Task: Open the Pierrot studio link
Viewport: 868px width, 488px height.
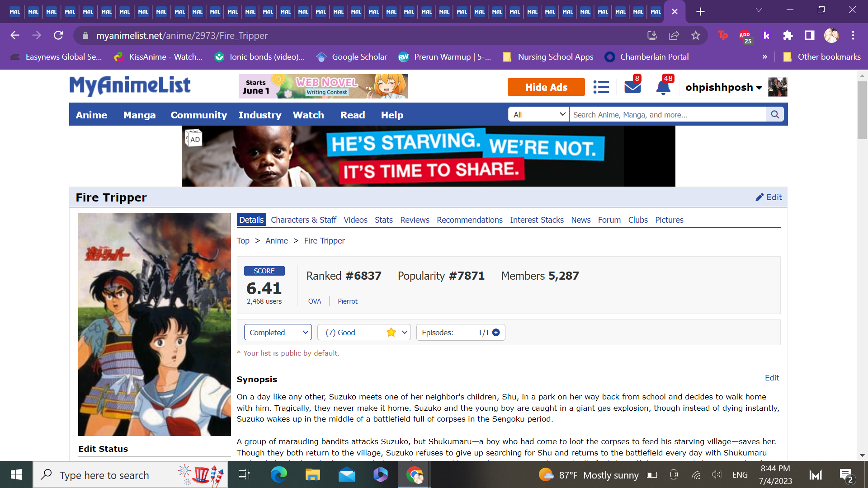Action: (347, 301)
